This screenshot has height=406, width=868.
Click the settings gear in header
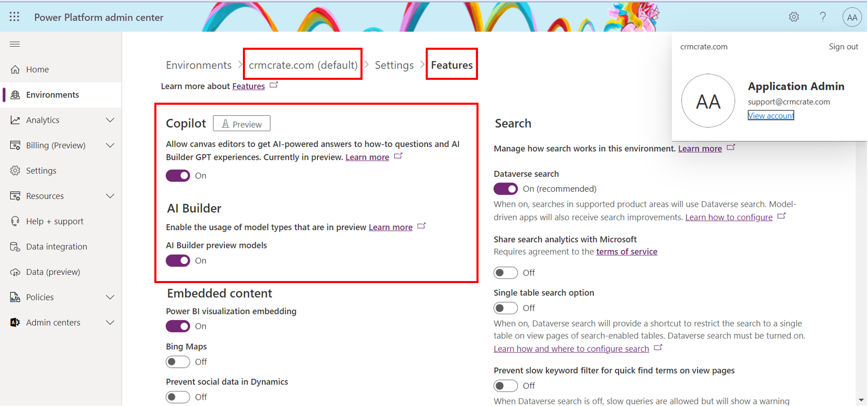pos(793,17)
